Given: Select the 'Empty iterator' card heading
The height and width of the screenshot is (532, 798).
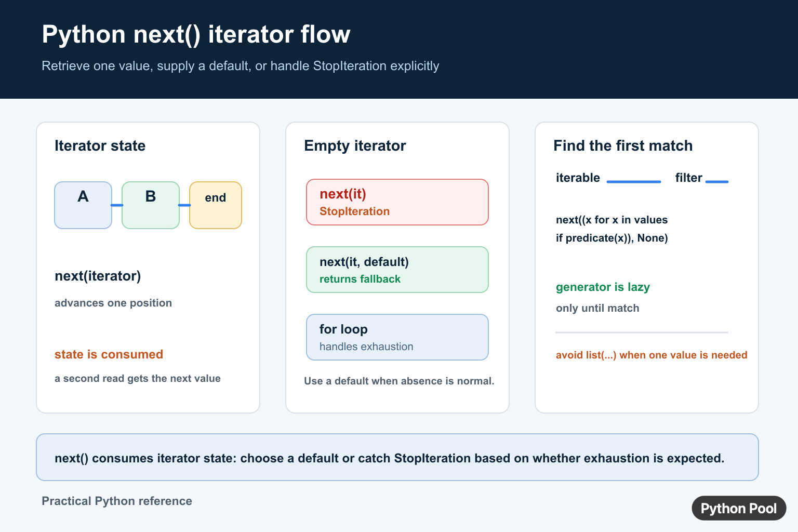Looking at the screenshot, I should [355, 145].
